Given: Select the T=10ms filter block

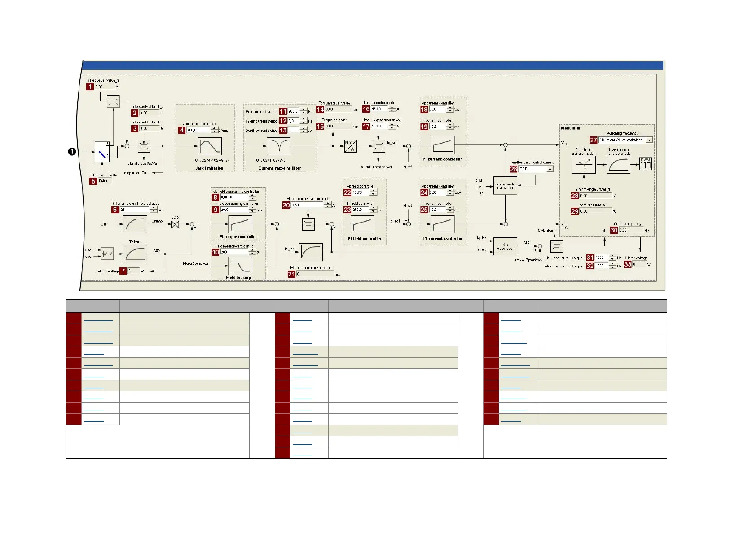Looking at the screenshot, I should [135, 254].
